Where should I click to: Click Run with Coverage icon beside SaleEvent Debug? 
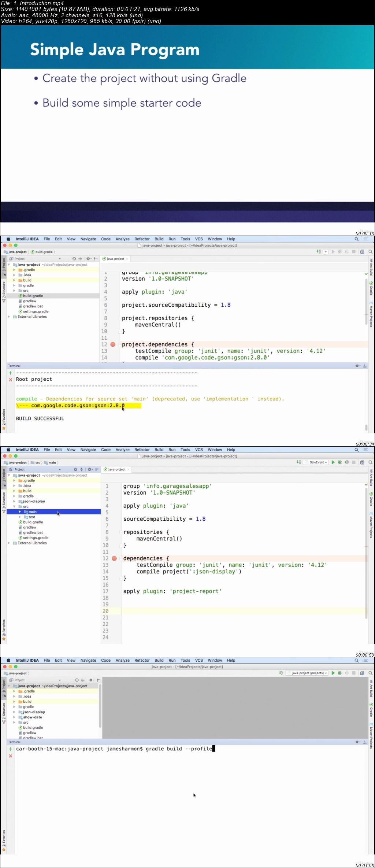(347, 462)
